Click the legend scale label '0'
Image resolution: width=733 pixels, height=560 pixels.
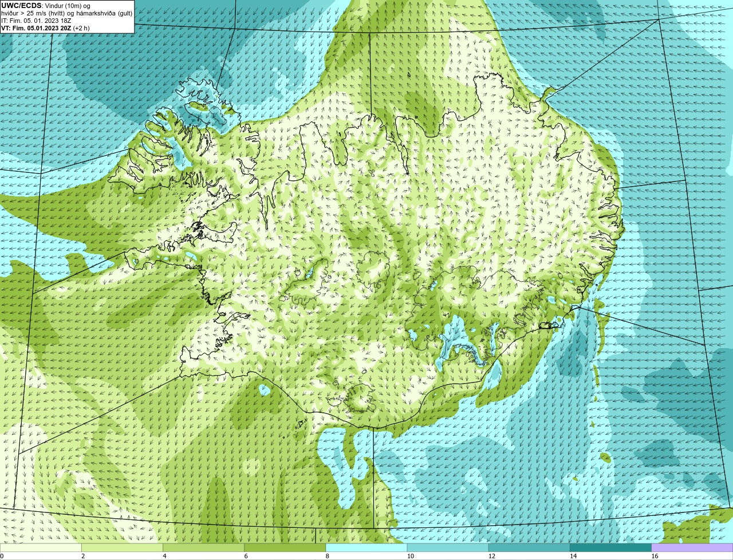tap(2, 556)
